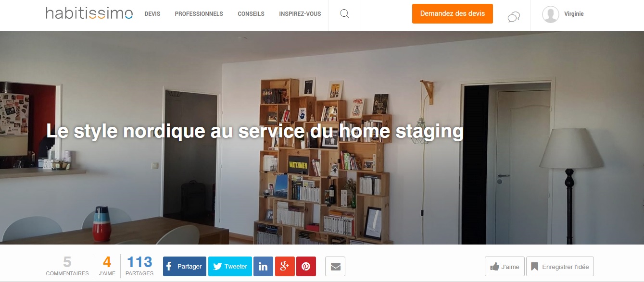
Task: Share on Google Plus
Action: pos(285,267)
